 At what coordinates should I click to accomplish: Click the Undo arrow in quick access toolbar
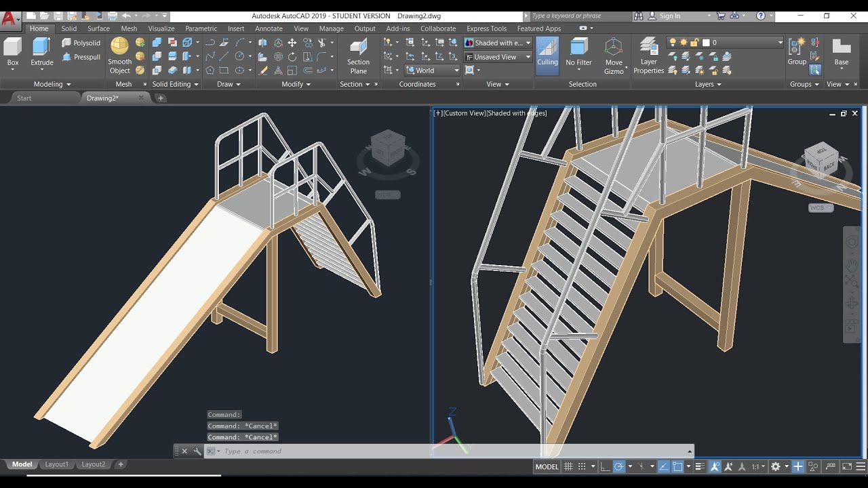(x=126, y=16)
